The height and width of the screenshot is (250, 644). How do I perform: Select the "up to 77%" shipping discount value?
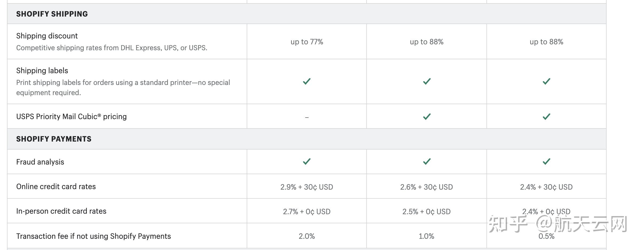pos(307,42)
